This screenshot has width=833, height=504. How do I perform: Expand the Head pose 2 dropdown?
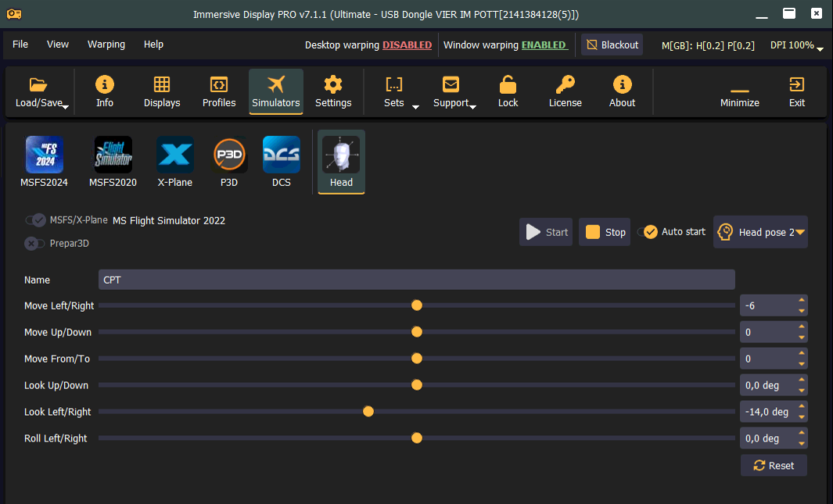click(x=800, y=232)
